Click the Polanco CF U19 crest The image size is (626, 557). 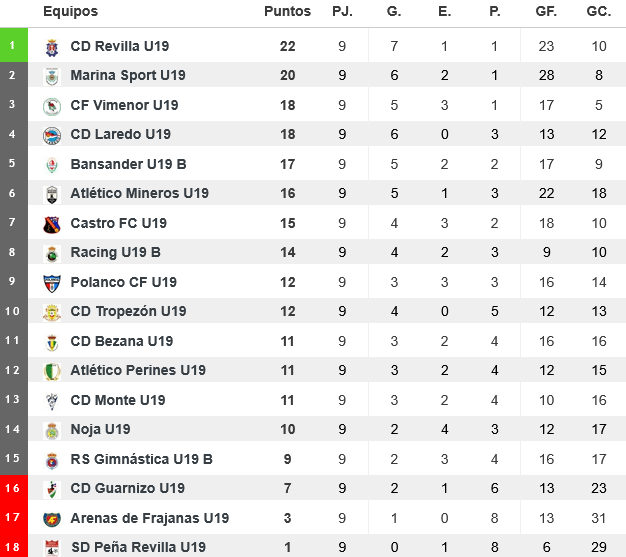pyautogui.click(x=52, y=283)
